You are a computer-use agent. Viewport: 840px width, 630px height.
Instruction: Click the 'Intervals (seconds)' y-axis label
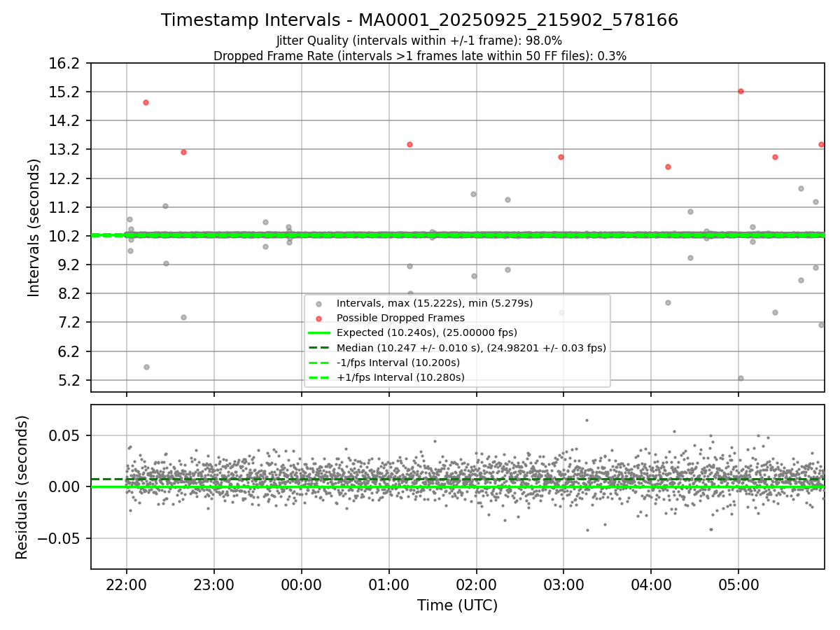(34, 227)
